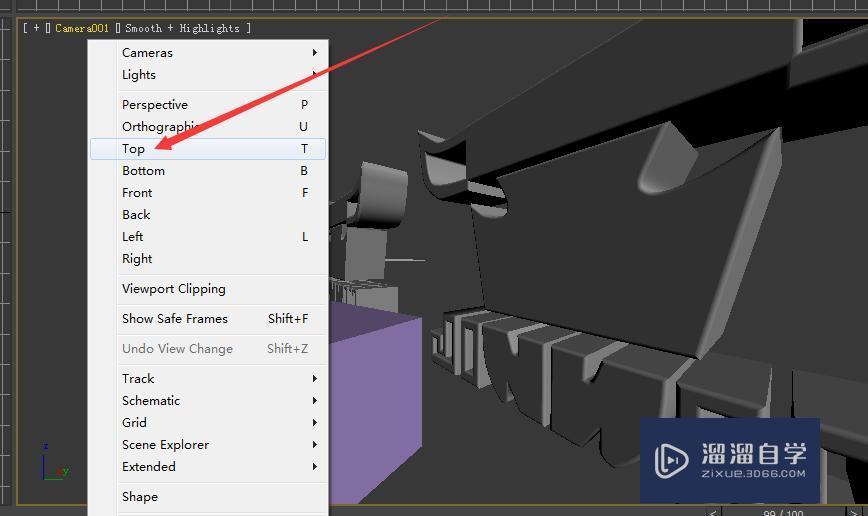Expand the Schematic submenu
868x516 pixels.
click(x=208, y=401)
